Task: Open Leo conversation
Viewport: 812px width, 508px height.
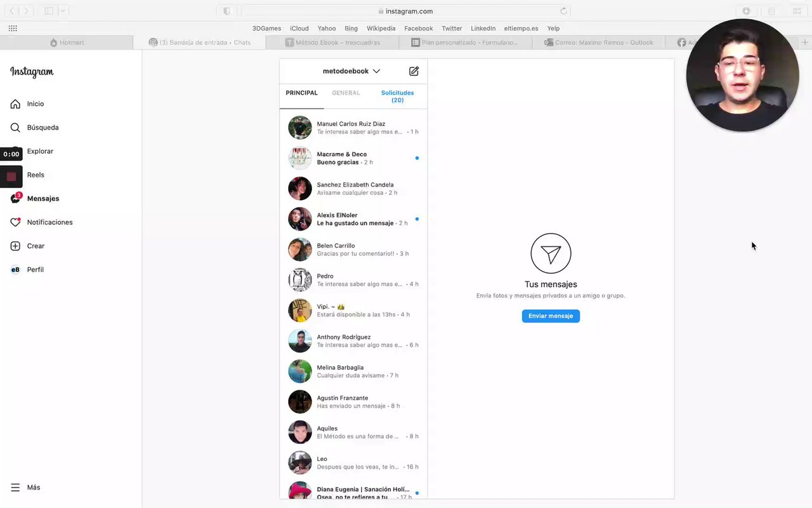Action: click(x=353, y=463)
